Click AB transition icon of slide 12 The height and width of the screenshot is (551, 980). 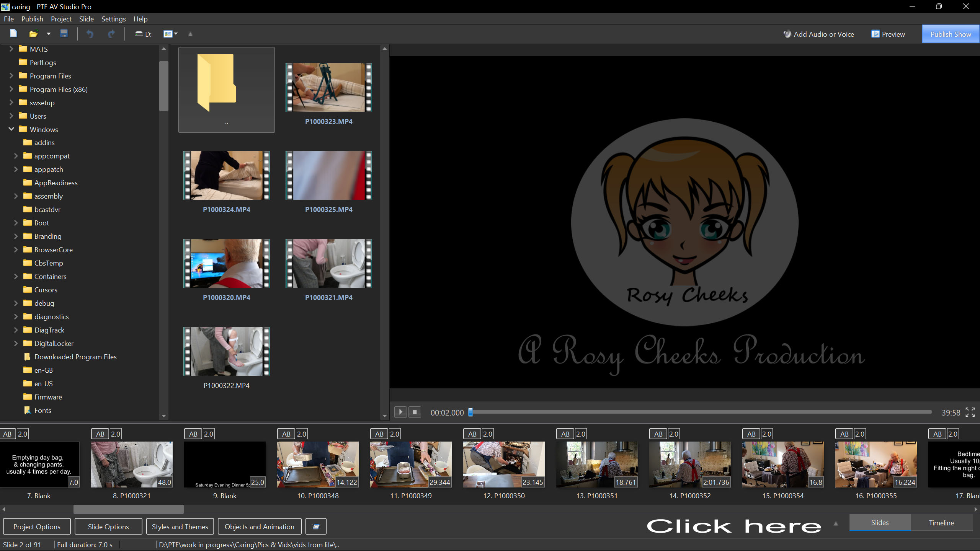pos(472,434)
